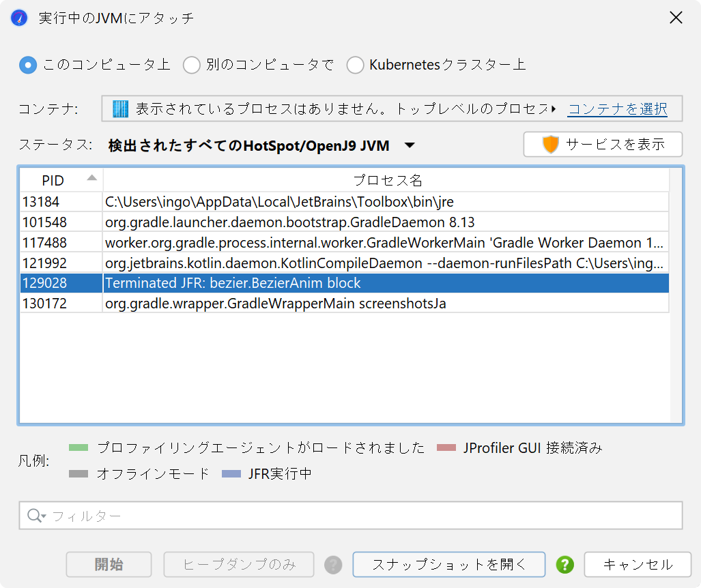
Task: Sort by the PID column header
Action: click(61, 180)
